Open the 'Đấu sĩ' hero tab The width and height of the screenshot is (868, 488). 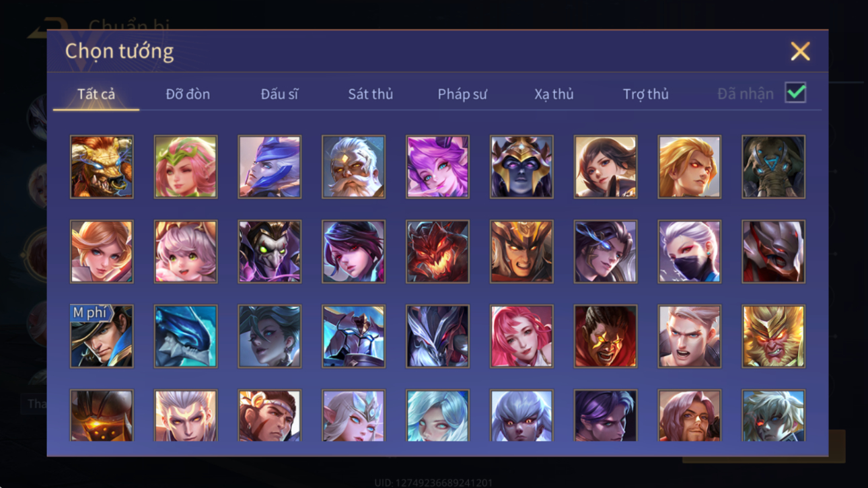pos(279,94)
